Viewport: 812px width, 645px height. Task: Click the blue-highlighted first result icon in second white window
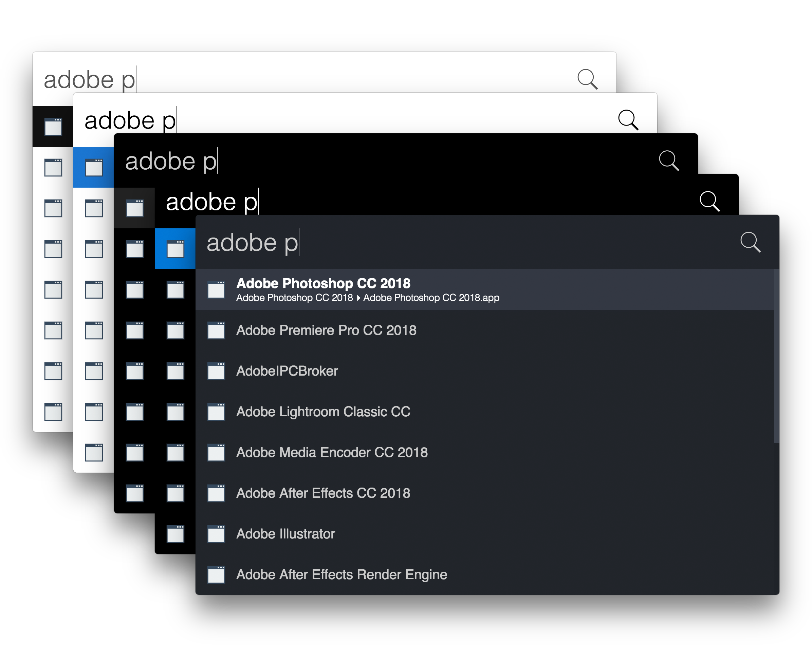[x=94, y=167]
